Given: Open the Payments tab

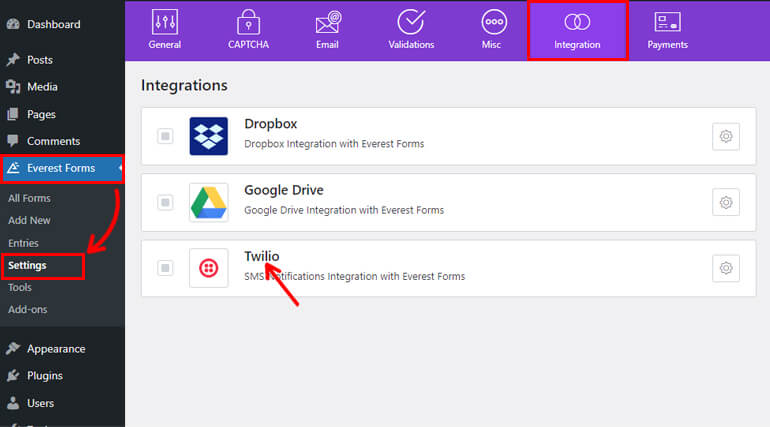Looking at the screenshot, I should [667, 30].
